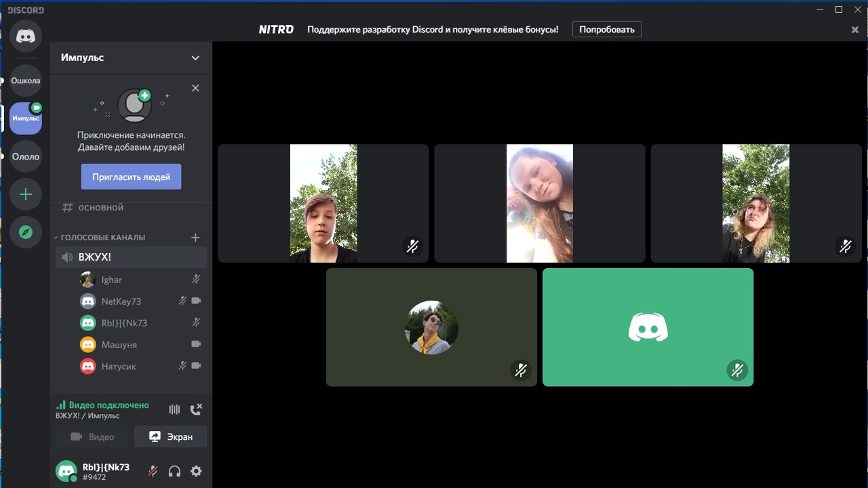This screenshot has width=868, height=488.
Task: Disconnect from the voice call
Action: coord(196,409)
